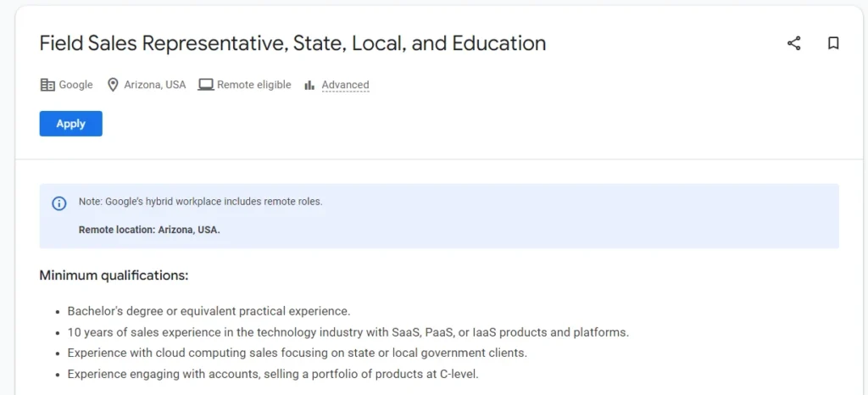Click the share job icon
Screen dimensions: 868x395
click(793, 43)
